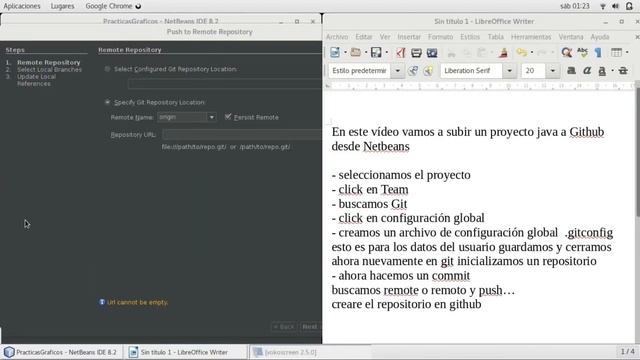Screen dimensions: 640x360
Task: Click the Print icon in Writer toolbar
Action: (x=416, y=52)
